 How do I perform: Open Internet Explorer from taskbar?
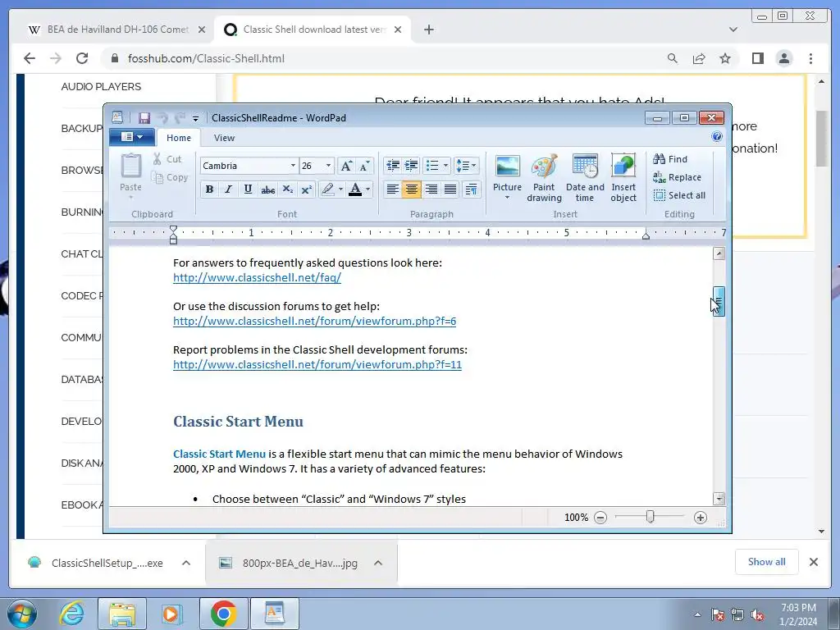click(72, 614)
